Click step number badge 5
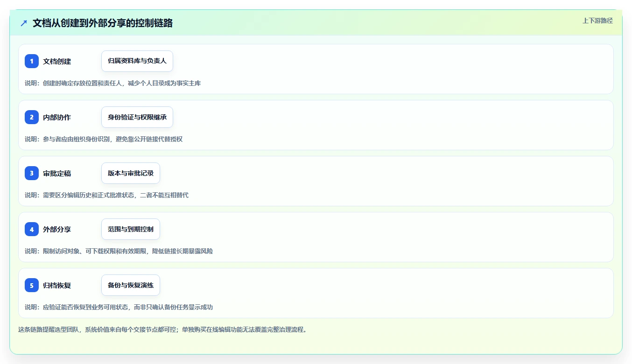 pyautogui.click(x=32, y=285)
